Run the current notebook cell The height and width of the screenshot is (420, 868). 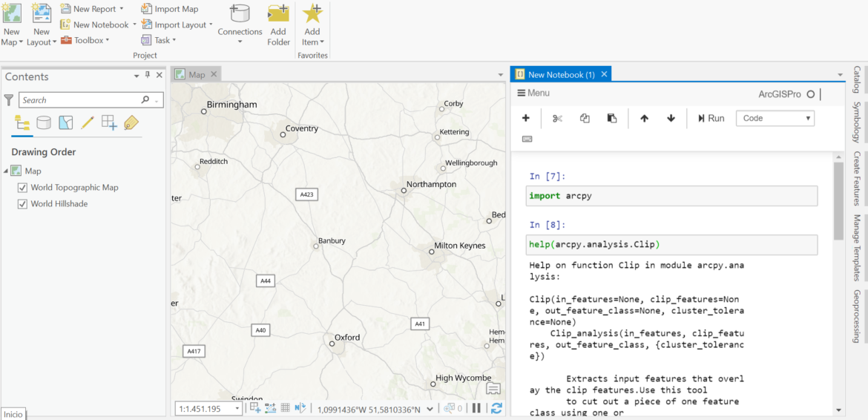point(711,118)
